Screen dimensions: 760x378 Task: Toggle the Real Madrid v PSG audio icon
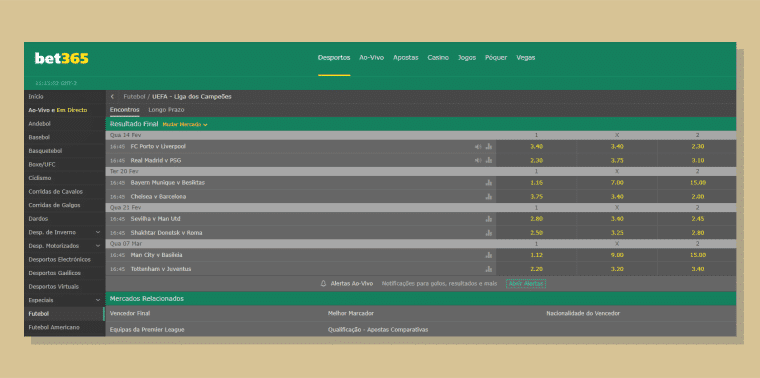(x=478, y=160)
